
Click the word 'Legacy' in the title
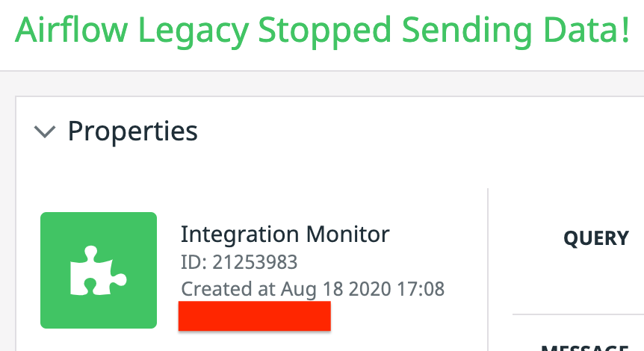click(x=191, y=30)
